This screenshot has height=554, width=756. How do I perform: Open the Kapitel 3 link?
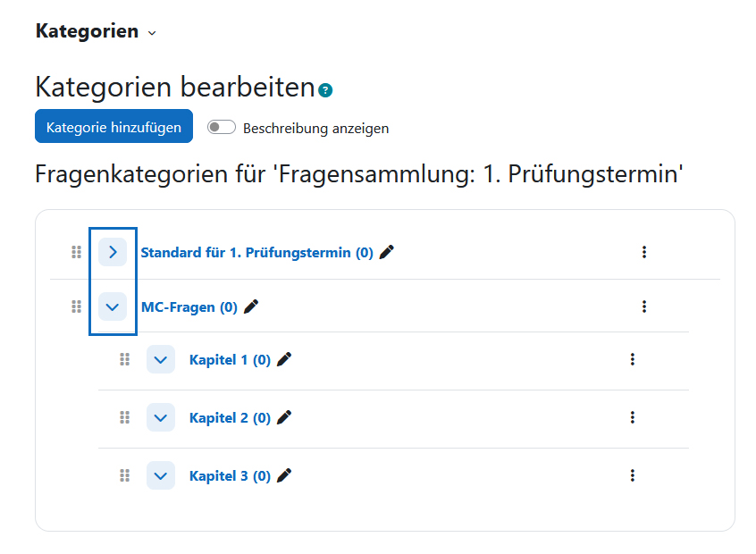pos(230,476)
